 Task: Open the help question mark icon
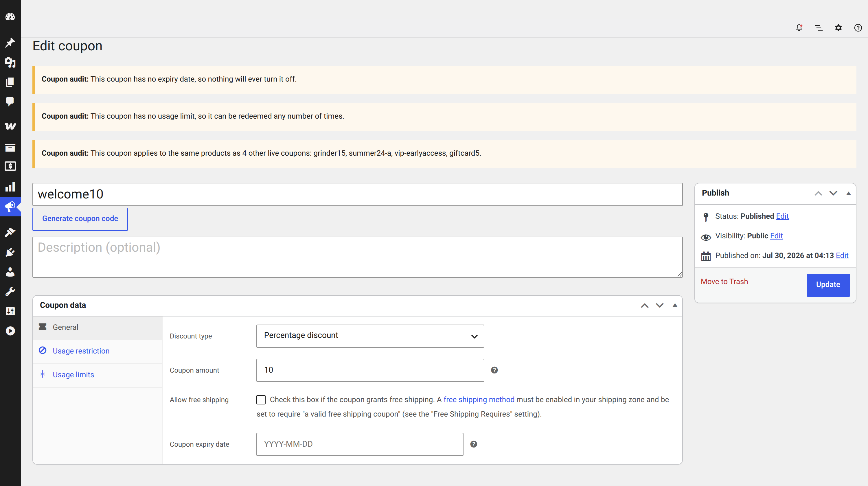[x=858, y=27]
